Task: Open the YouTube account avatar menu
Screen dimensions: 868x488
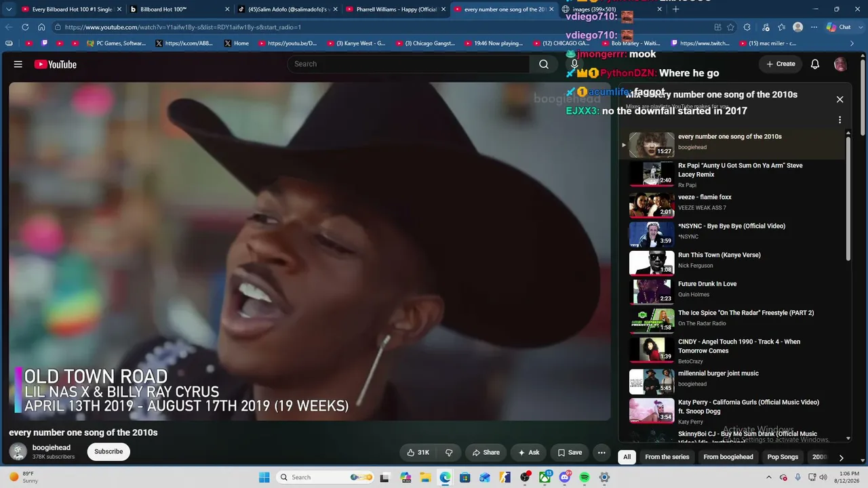Action: (x=840, y=64)
